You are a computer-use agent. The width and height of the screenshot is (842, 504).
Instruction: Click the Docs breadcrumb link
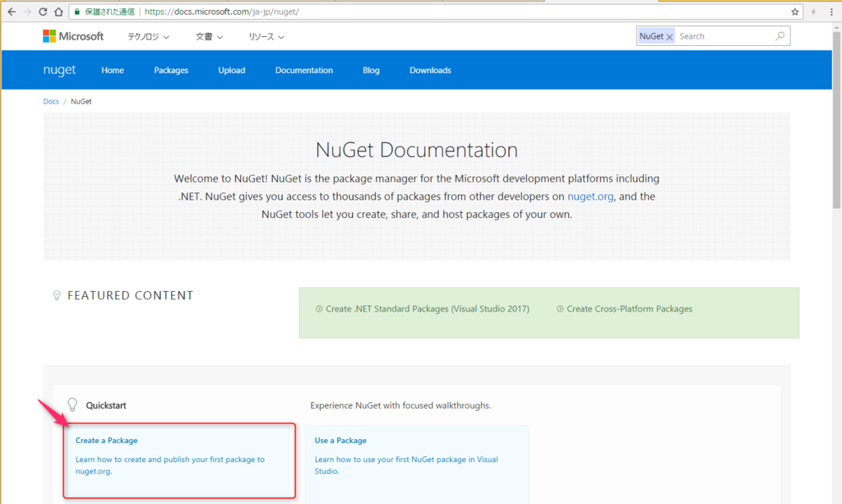pyautogui.click(x=51, y=101)
